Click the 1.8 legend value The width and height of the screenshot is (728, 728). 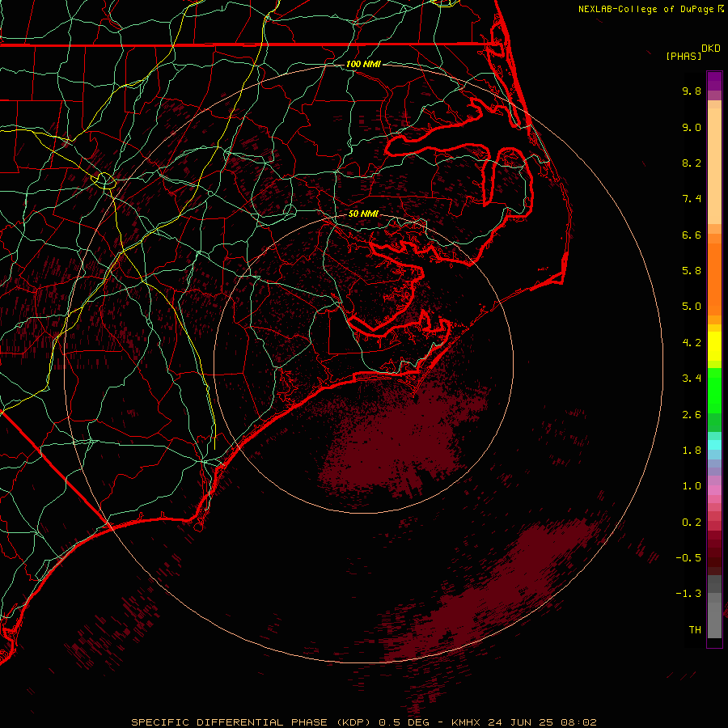(692, 451)
